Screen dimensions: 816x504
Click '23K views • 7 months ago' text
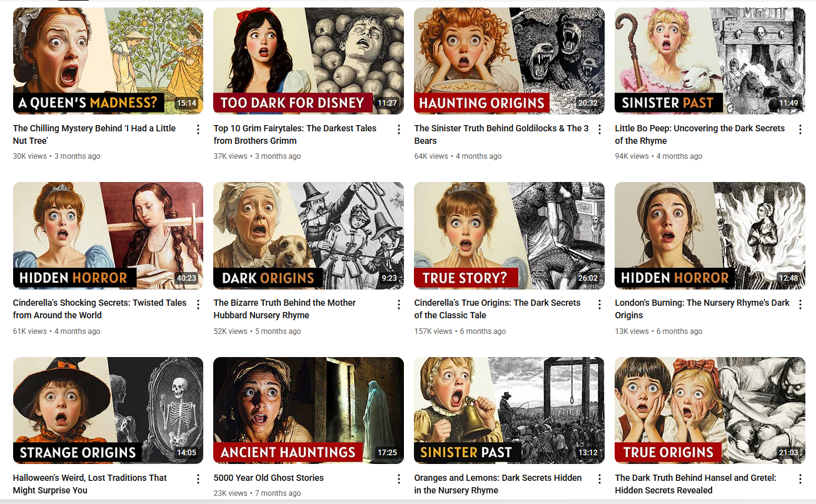[x=257, y=493]
